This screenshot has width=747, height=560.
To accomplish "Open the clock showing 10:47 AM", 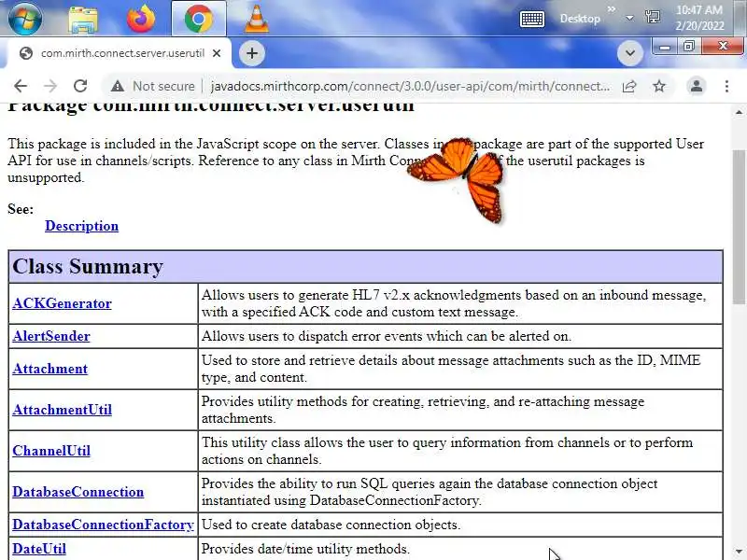I will pyautogui.click(x=699, y=18).
